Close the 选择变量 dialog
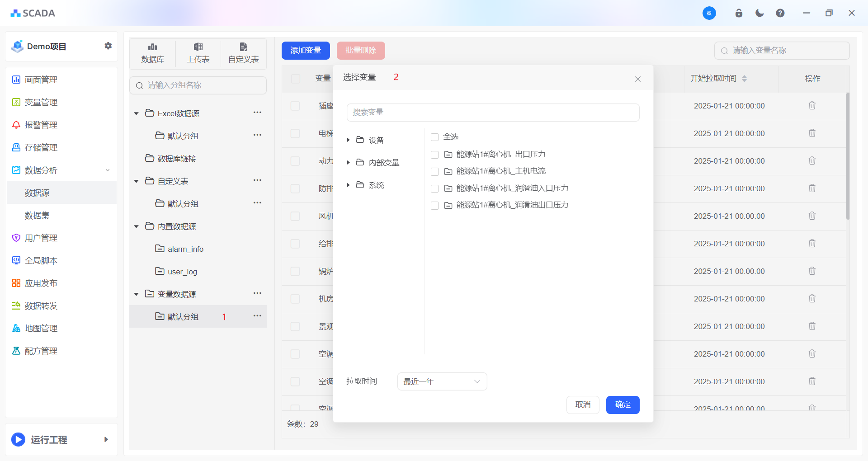The width and height of the screenshot is (868, 461). tap(638, 79)
